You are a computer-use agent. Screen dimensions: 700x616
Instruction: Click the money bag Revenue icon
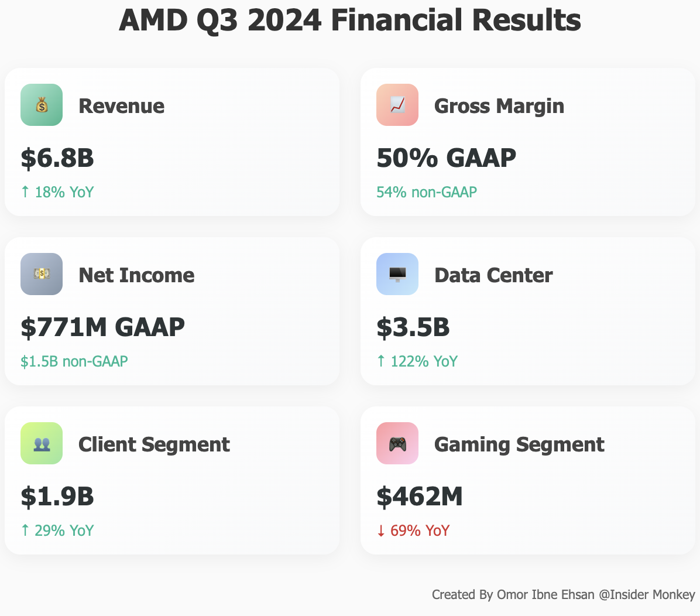pos(42,105)
